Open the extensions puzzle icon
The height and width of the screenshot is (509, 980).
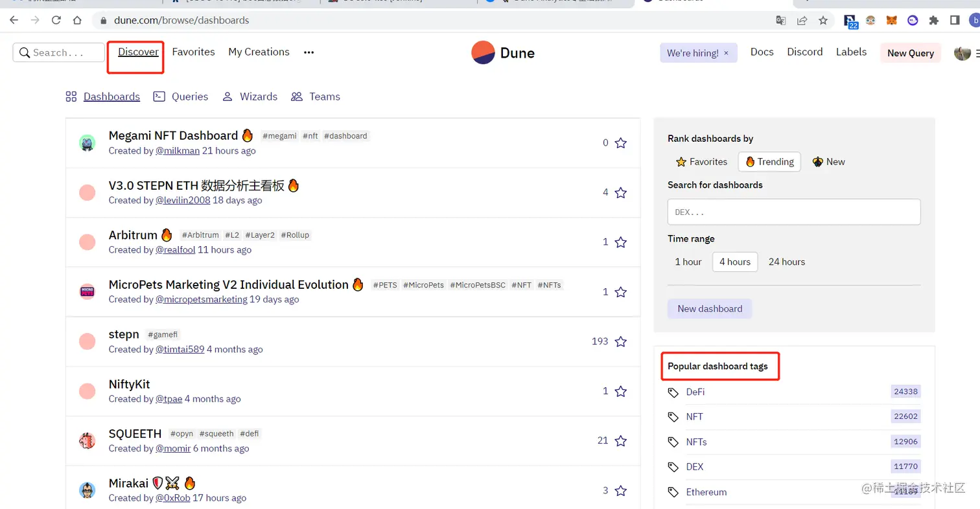(934, 20)
